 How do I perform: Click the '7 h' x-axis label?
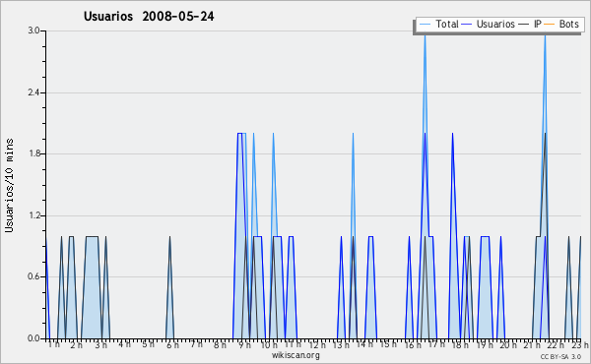[x=196, y=344]
